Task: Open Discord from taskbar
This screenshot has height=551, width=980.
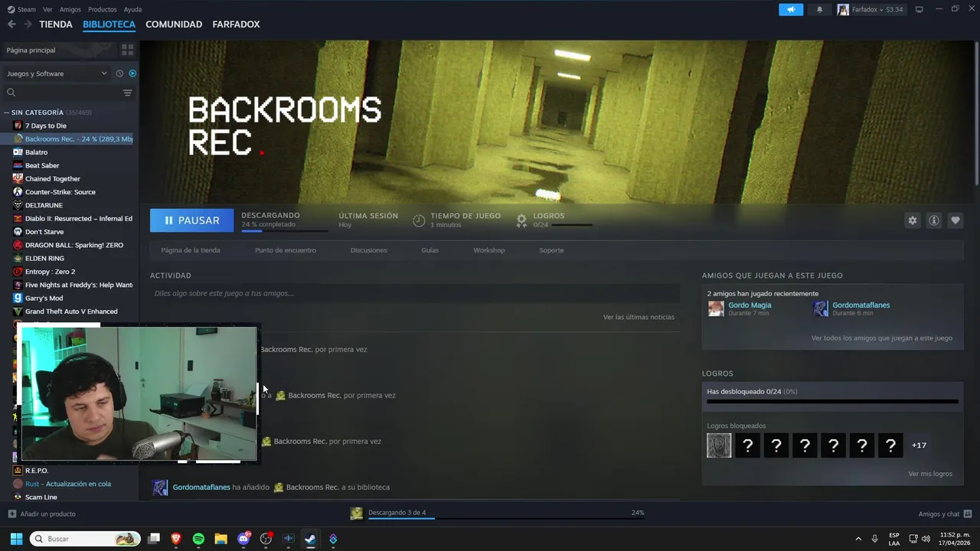Action: (x=243, y=539)
